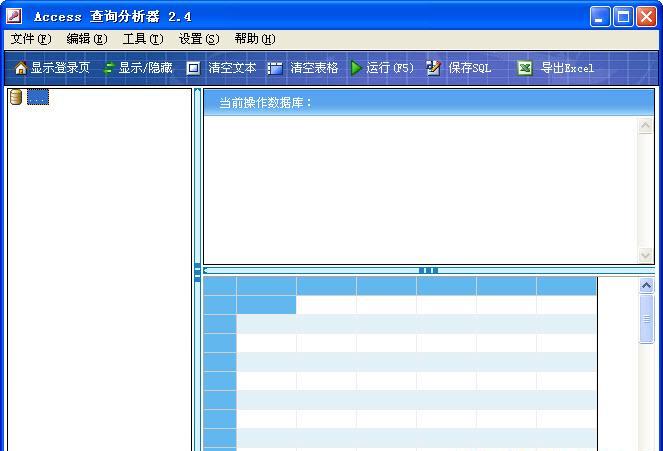
Task: Click the 清空文本 clear text icon
Action: tap(194, 68)
